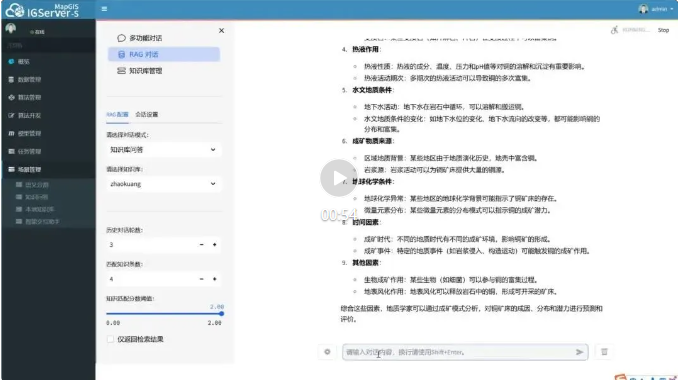Select the 本地知识库 sidebar sub-item

click(x=39, y=209)
